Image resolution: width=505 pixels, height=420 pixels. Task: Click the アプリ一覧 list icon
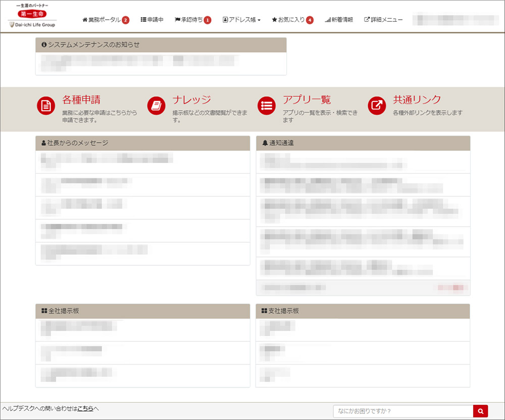(x=266, y=106)
